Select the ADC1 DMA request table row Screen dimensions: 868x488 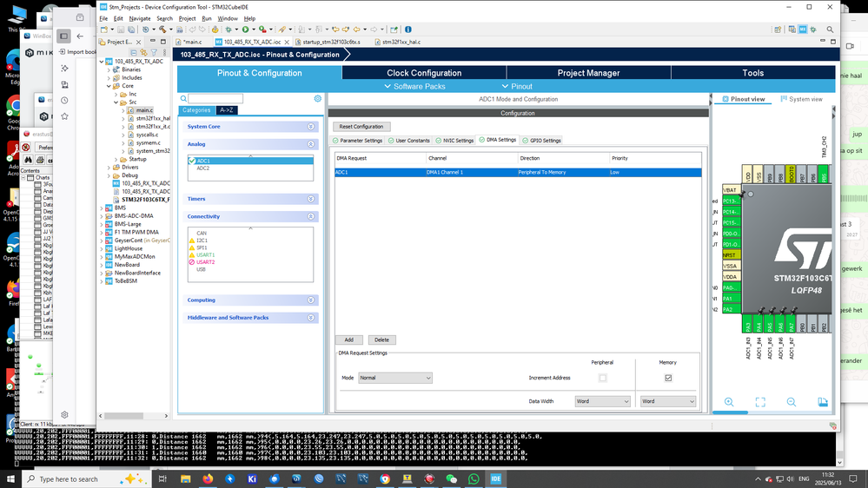tap(518, 173)
